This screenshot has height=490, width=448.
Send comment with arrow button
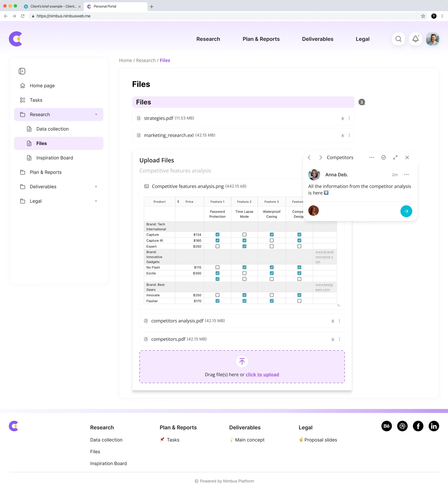(x=406, y=211)
